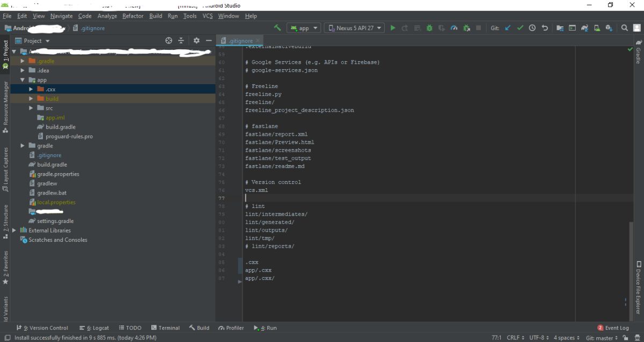Open the Terminal tool window
Image resolution: width=644 pixels, height=342 pixels.
165,328
